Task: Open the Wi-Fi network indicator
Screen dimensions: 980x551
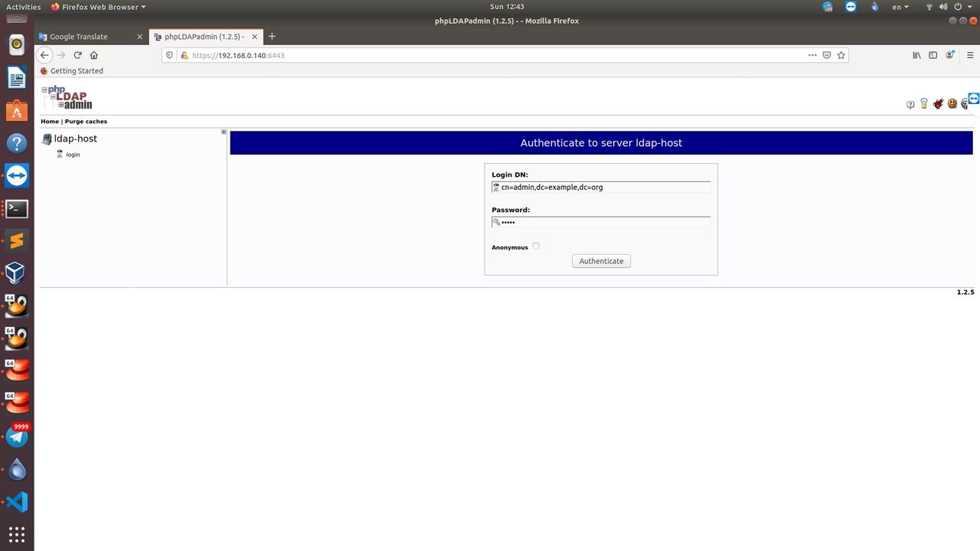Action: coord(929,7)
